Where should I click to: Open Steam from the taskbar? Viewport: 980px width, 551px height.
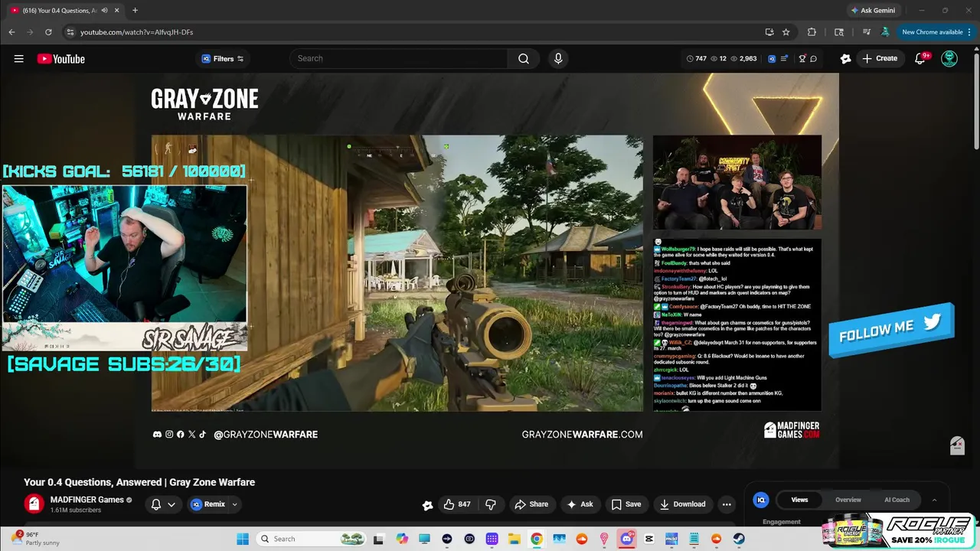tap(739, 539)
